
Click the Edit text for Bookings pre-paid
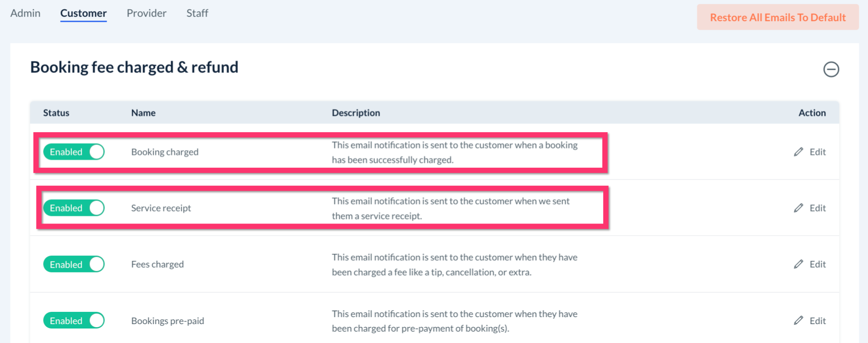click(818, 321)
